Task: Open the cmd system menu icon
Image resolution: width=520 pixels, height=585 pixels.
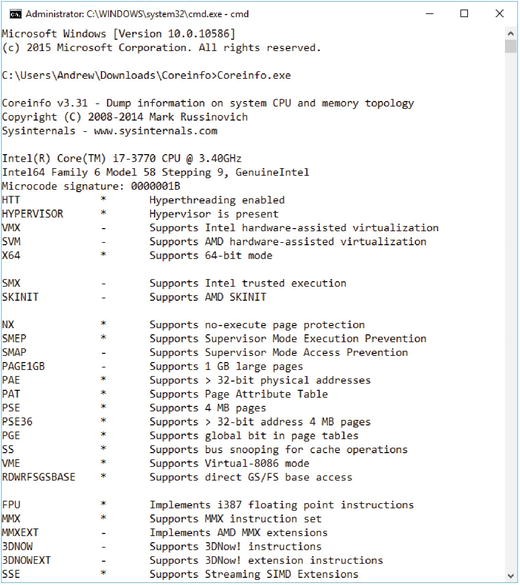Action: [16, 14]
